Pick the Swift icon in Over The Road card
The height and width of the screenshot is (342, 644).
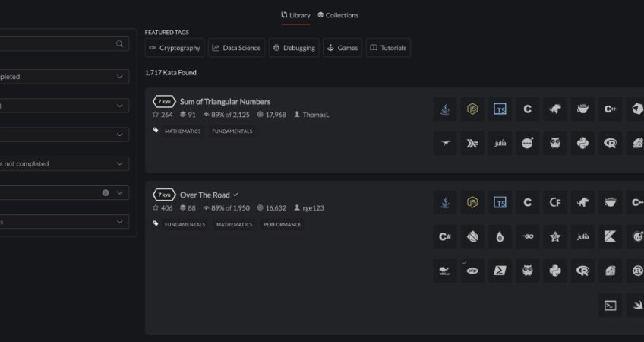tap(636, 305)
